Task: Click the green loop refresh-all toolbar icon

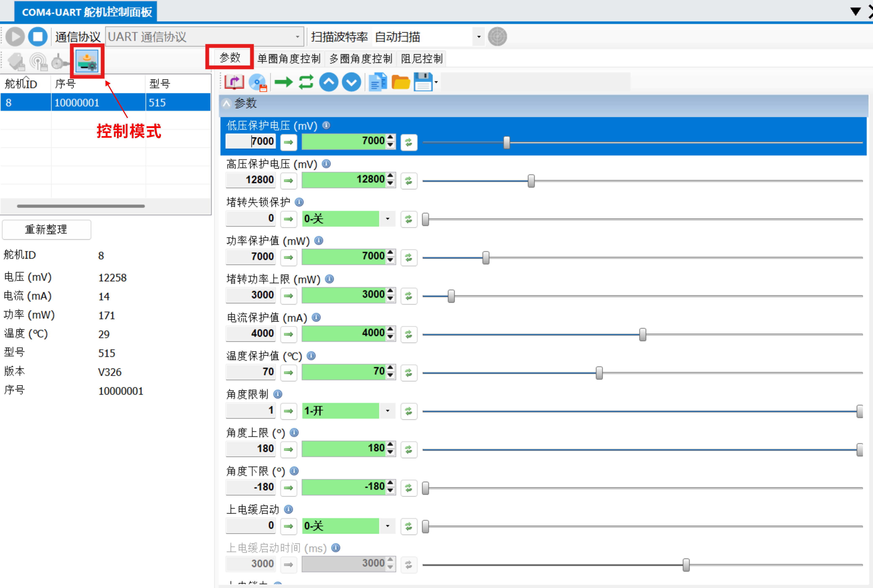Action: coord(306,82)
